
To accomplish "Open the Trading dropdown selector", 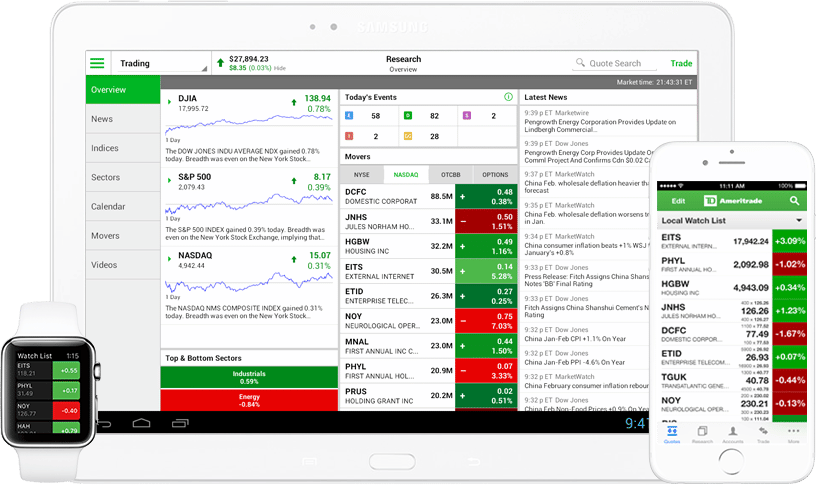I will [x=162, y=63].
